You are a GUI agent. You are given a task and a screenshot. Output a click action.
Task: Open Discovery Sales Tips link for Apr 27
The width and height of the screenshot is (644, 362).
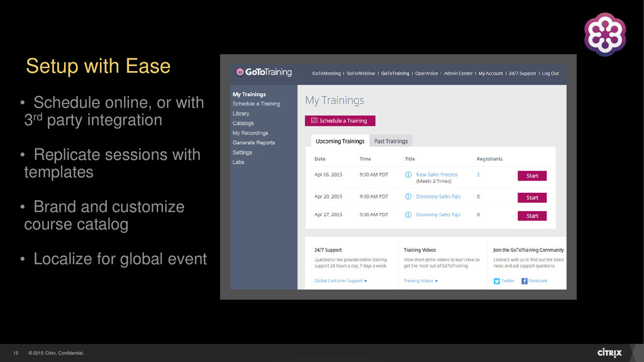438,215
